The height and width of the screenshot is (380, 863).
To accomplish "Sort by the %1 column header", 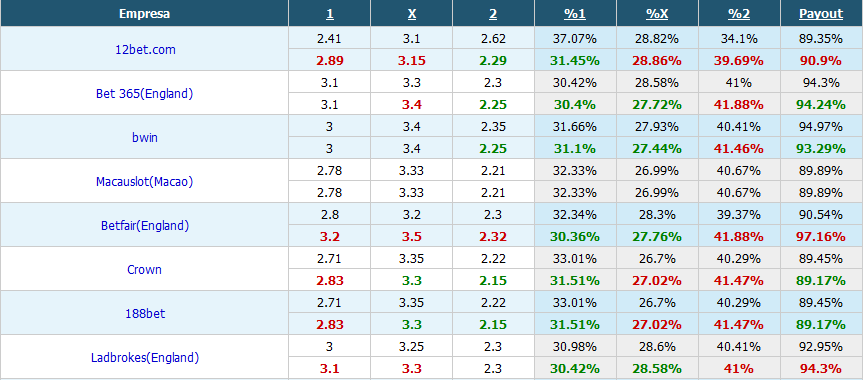I will click(575, 14).
